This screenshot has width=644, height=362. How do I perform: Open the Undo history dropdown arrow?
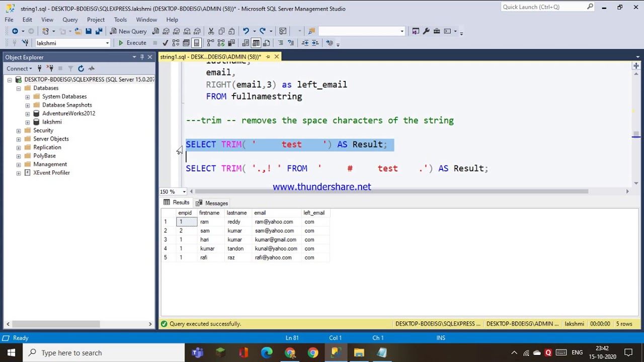(x=254, y=31)
